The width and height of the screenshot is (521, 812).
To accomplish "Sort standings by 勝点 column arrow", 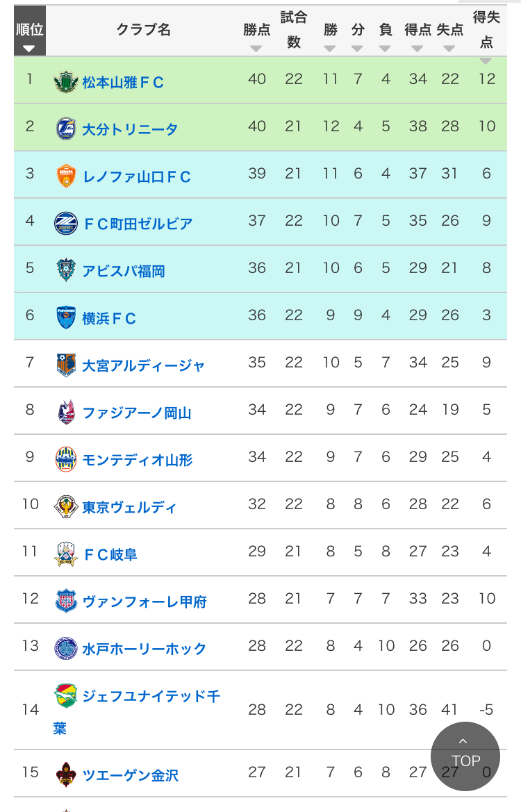I will pos(256,49).
